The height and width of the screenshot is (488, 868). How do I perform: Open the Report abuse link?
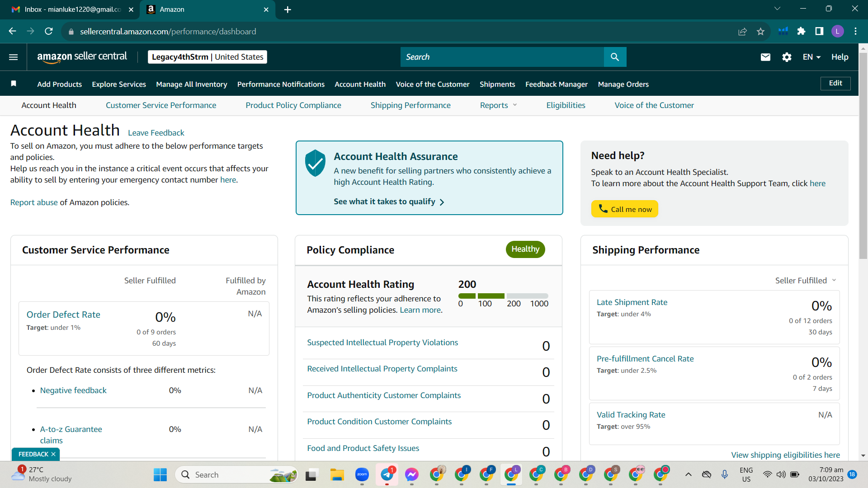pyautogui.click(x=34, y=202)
